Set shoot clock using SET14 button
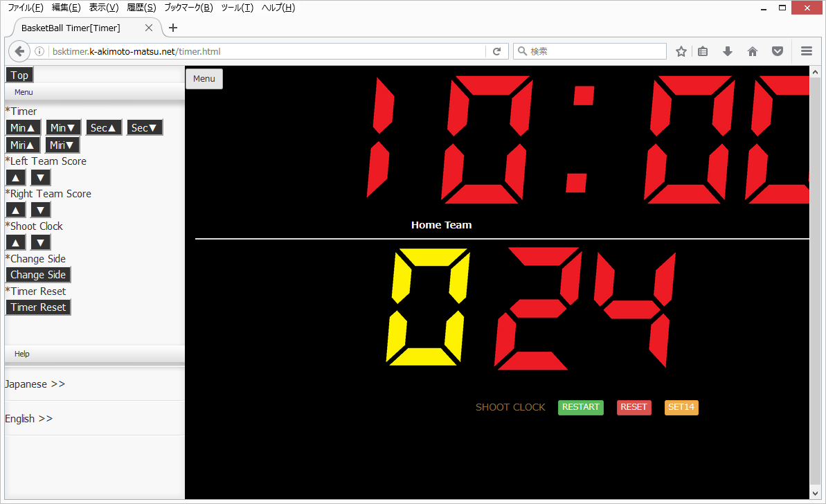This screenshot has width=826, height=504. click(x=681, y=407)
